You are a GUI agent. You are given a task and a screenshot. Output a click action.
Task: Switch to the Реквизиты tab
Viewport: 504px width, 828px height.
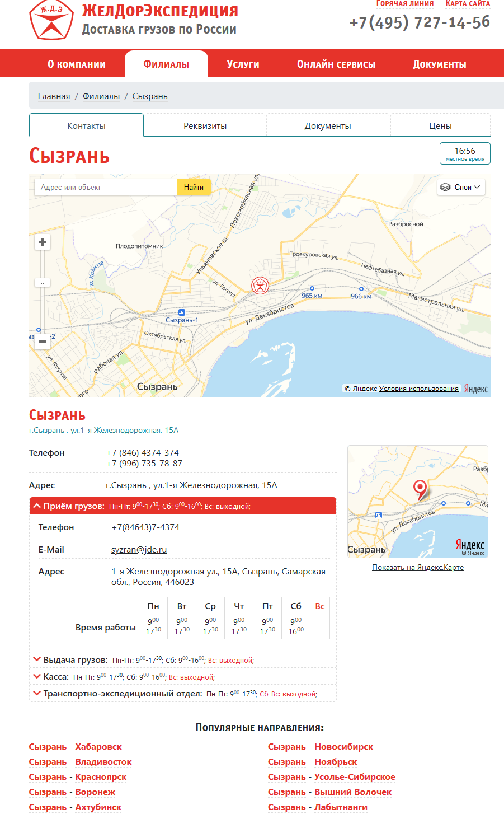[x=205, y=125]
